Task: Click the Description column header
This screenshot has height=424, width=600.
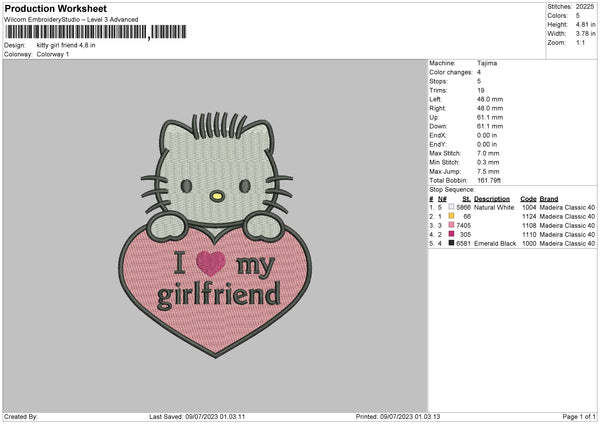Action: coord(492,199)
